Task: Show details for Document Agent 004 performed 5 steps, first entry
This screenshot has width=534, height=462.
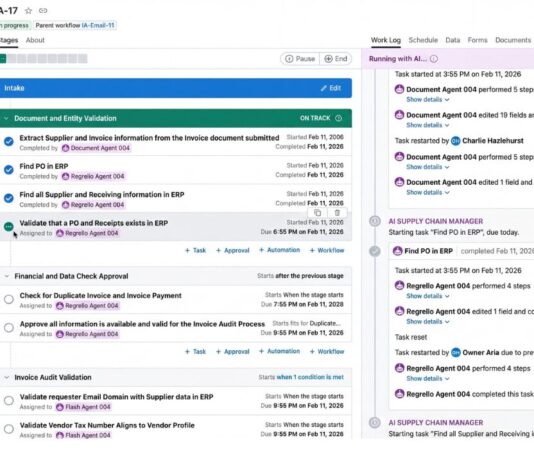Action: pos(428,100)
